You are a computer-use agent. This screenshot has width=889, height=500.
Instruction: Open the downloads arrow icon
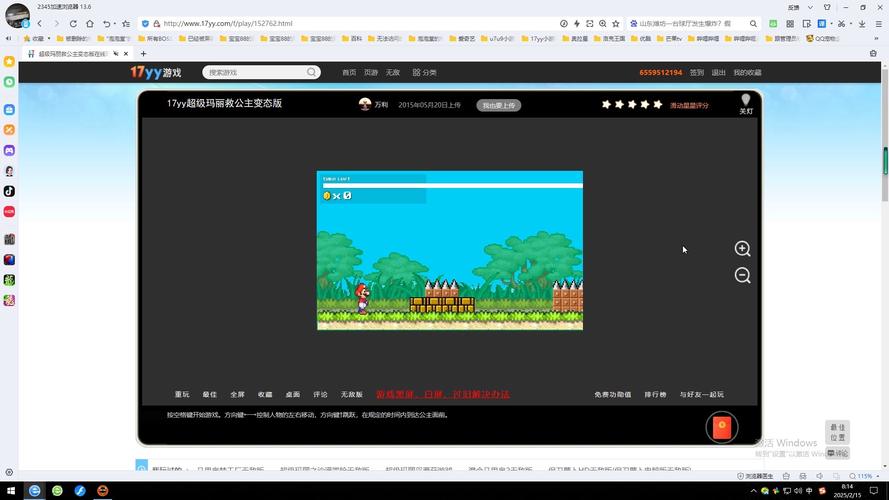click(862, 24)
